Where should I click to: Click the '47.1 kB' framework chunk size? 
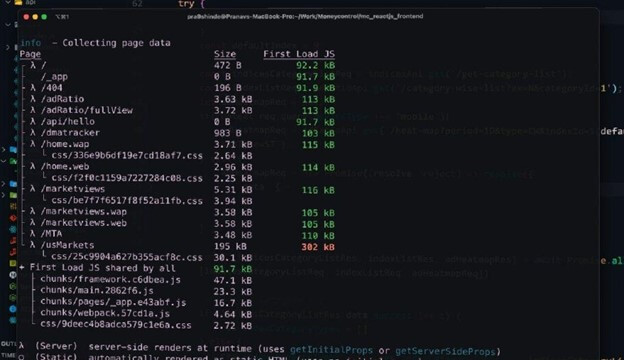coord(233,280)
